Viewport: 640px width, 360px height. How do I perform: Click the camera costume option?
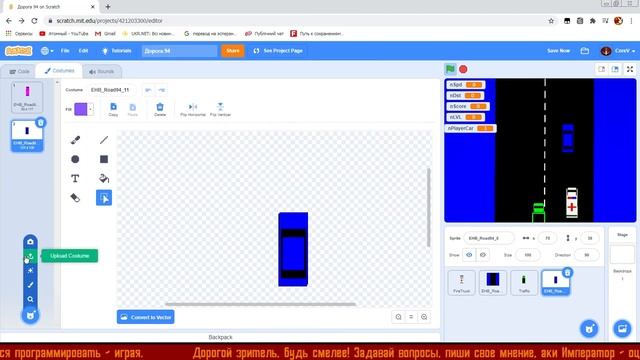coord(30,242)
